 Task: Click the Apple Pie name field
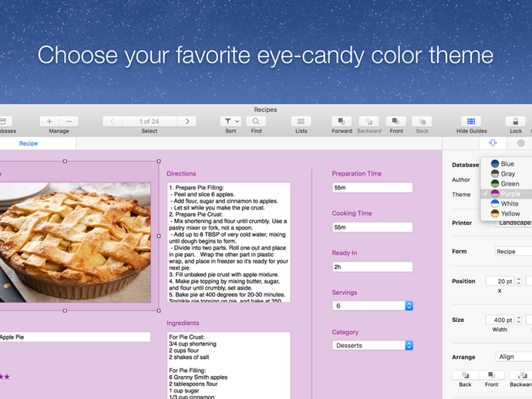click(x=75, y=337)
